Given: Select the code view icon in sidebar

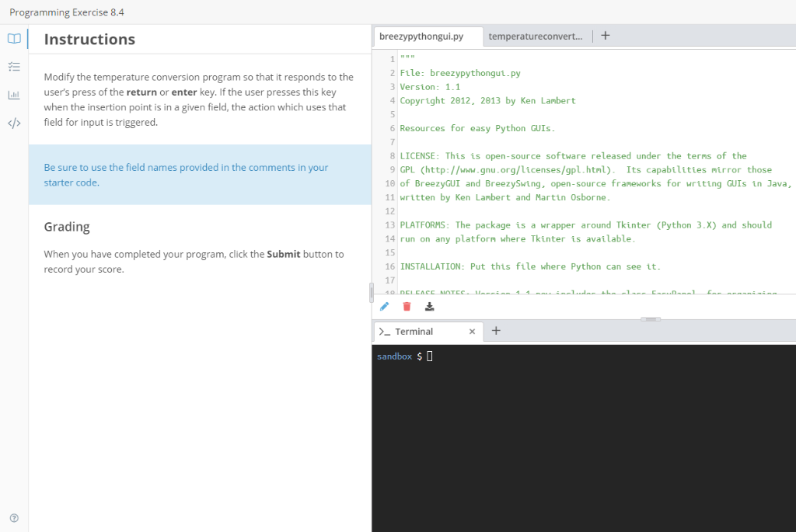Looking at the screenshot, I should click(14, 123).
